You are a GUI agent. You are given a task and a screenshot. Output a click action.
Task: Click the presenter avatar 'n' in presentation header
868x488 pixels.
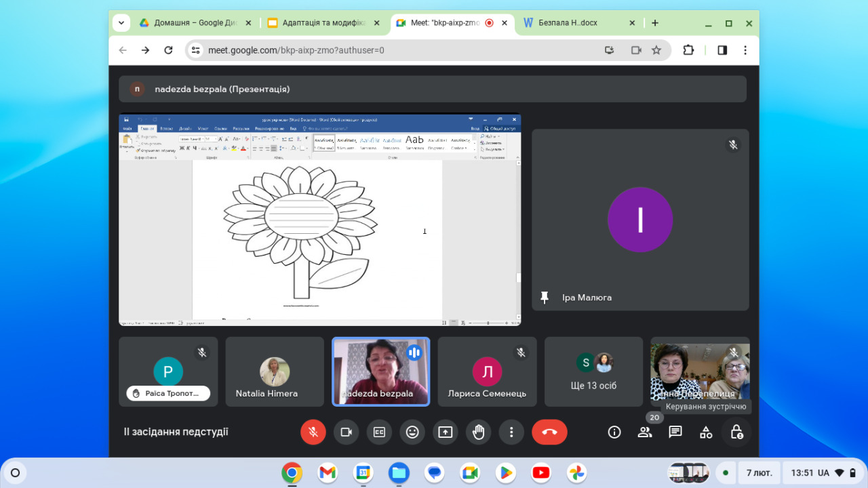(x=137, y=89)
